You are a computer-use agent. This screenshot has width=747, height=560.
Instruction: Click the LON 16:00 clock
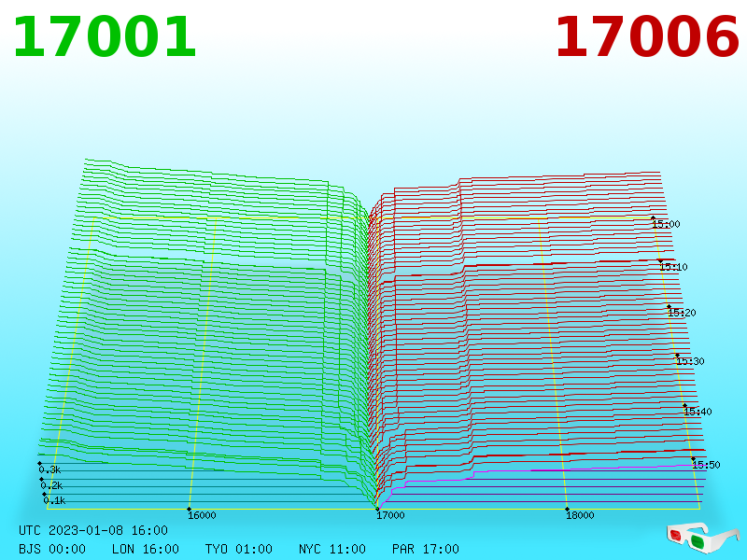[146, 549]
